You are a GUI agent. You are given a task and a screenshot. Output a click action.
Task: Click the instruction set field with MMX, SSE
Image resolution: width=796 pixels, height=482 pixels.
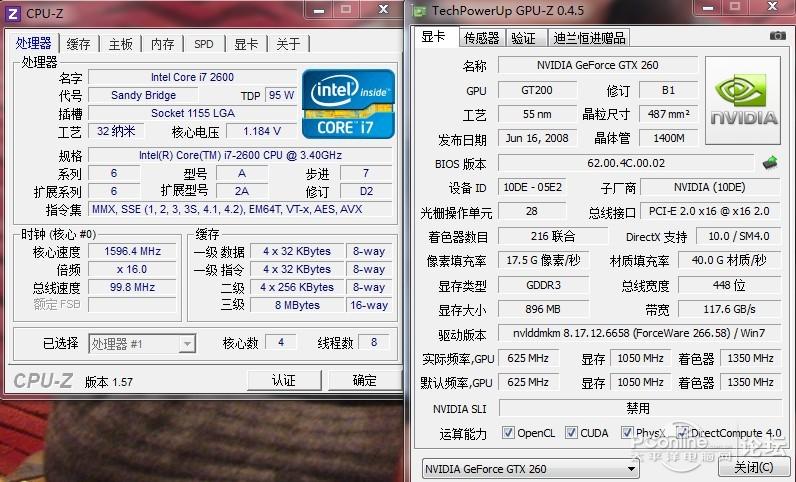coord(240,209)
